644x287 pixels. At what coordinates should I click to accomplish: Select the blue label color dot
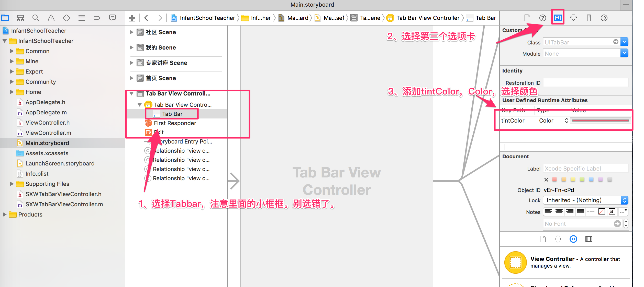coord(591,180)
